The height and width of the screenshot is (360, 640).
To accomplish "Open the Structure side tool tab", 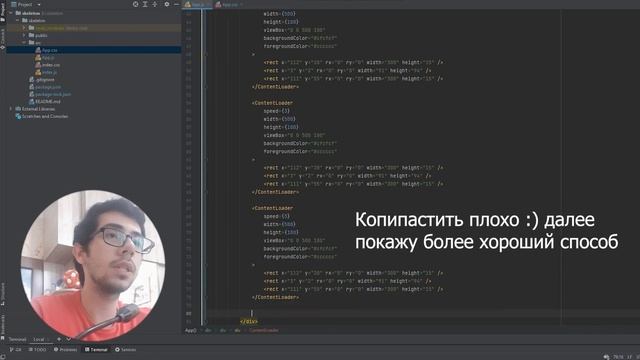I will [x=3, y=294].
